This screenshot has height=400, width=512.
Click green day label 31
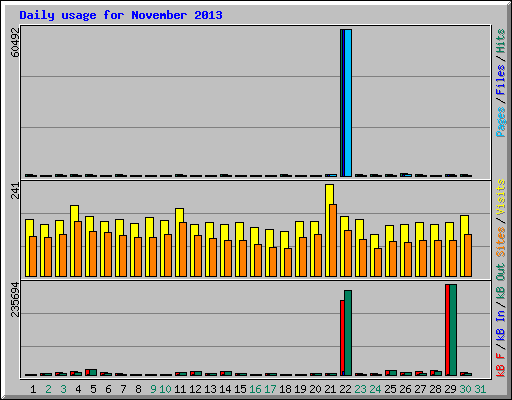coord(480,389)
